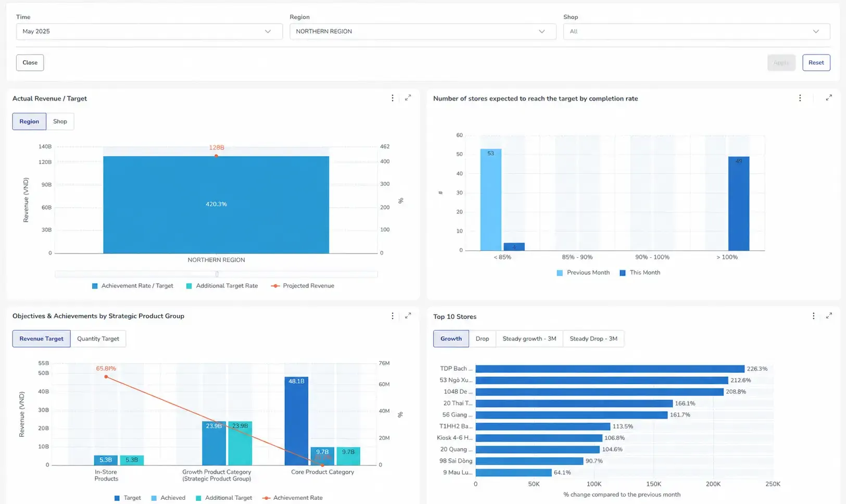
Task: Open options menu for Strategic Product Group chart
Action: click(393, 316)
